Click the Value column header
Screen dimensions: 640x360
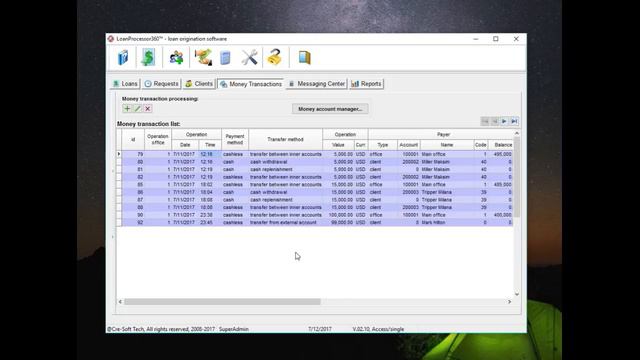tap(338, 145)
